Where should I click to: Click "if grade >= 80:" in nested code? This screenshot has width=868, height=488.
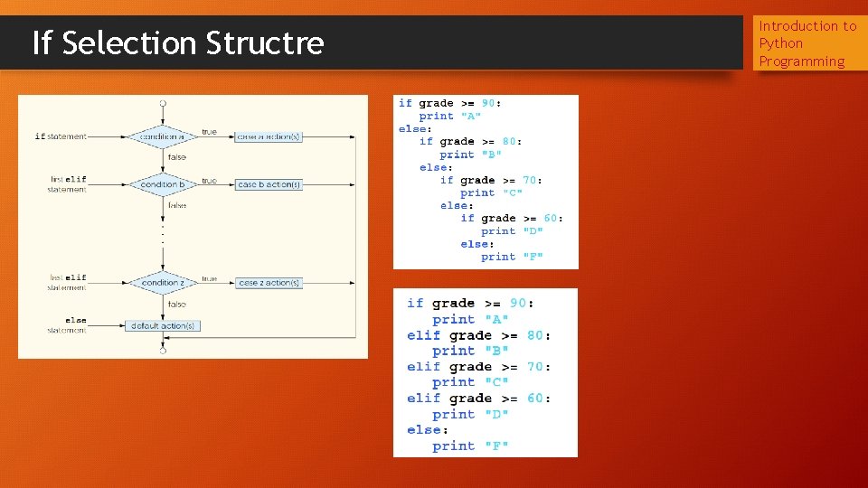[470, 142]
